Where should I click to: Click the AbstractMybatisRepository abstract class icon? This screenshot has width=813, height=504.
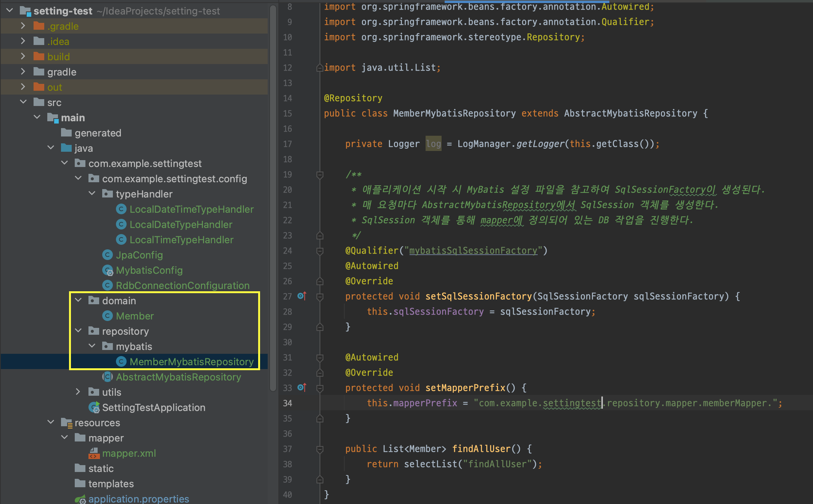(x=108, y=377)
